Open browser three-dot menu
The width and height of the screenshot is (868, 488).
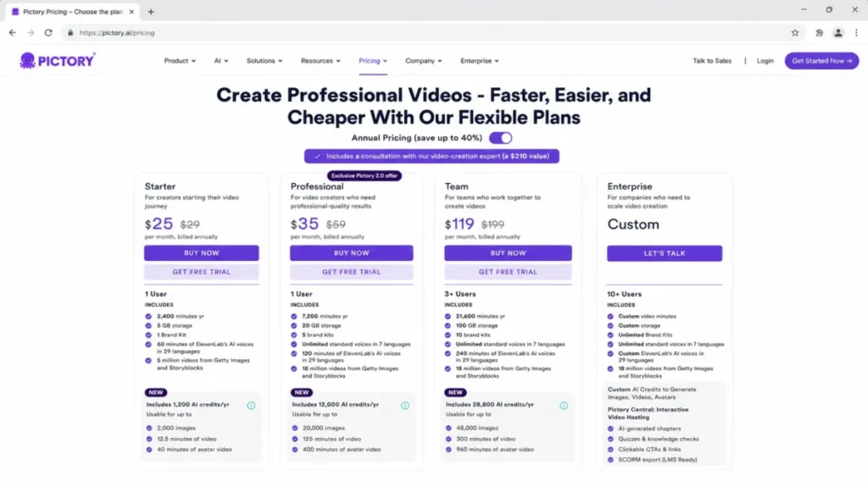pyautogui.click(x=856, y=33)
